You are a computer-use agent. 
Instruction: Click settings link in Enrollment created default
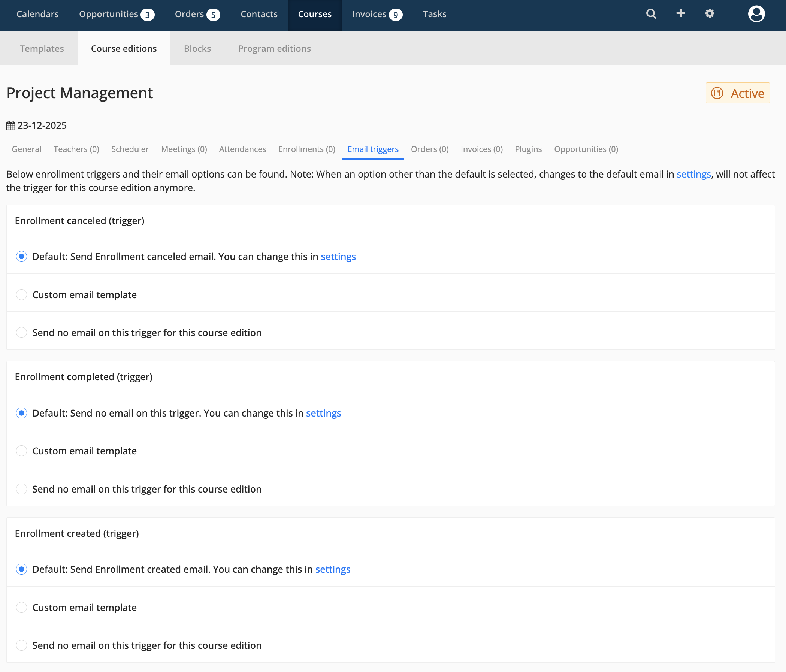pos(333,569)
